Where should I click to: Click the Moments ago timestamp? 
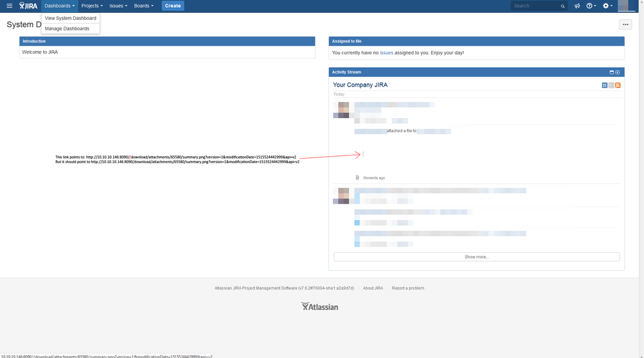(374, 178)
